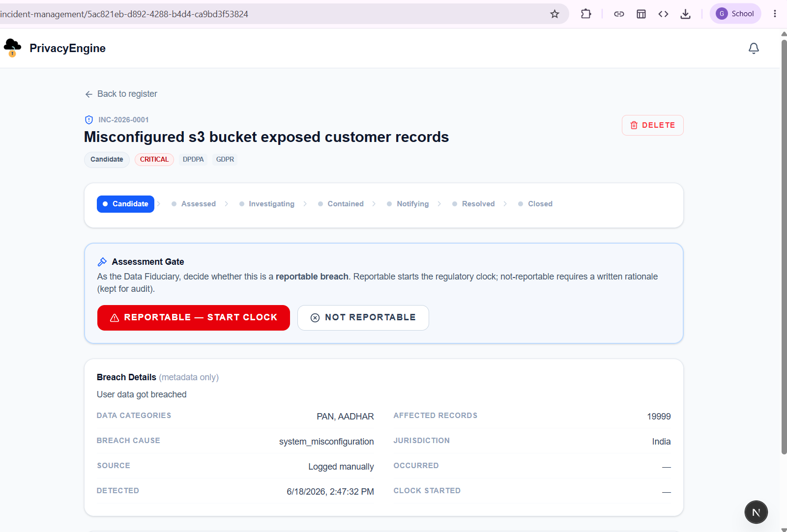Viewport: 787px width, 532px height.
Task: Click the Breach Details heading
Action: [x=126, y=377]
